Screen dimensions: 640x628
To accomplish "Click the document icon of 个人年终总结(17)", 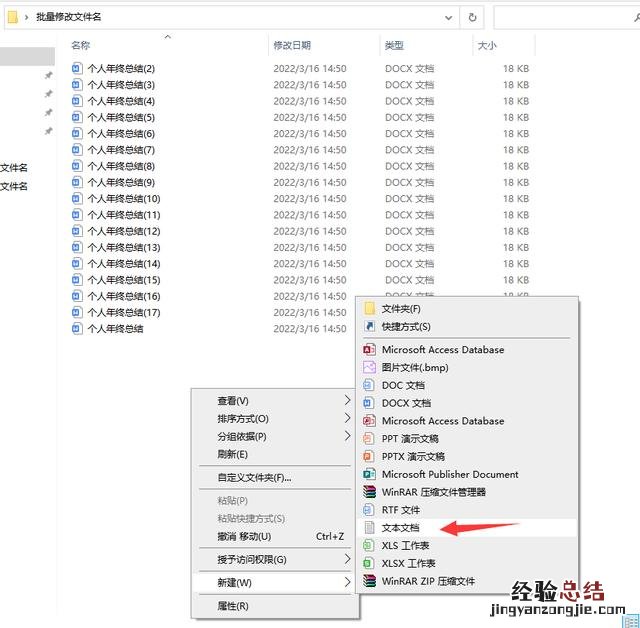I will 77,313.
